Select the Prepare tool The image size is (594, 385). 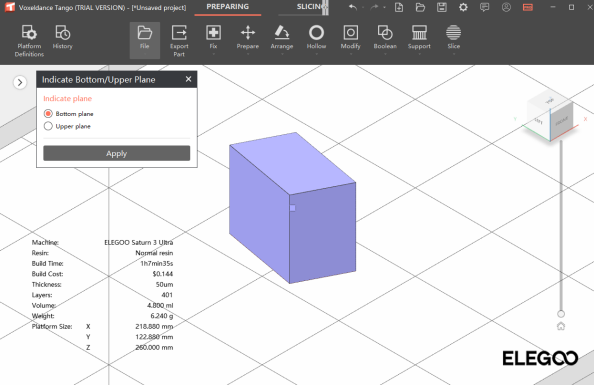(248, 37)
